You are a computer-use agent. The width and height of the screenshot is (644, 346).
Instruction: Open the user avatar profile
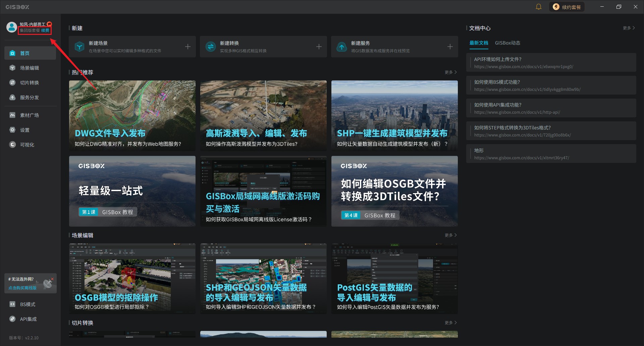click(12, 27)
